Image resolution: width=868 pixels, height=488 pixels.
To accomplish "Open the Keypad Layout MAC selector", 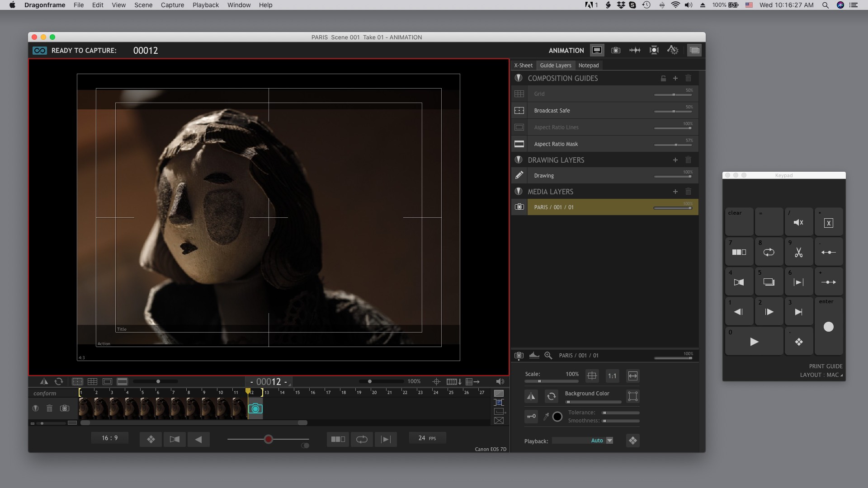I will pyautogui.click(x=821, y=375).
